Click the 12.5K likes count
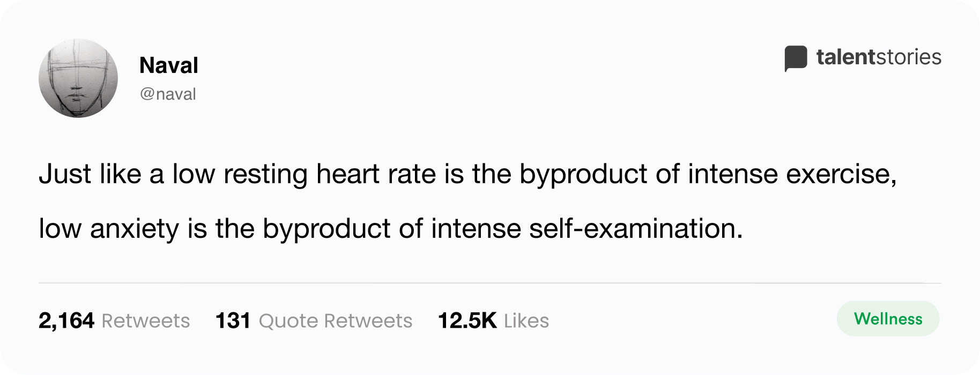This screenshot has width=980, height=375. click(467, 321)
